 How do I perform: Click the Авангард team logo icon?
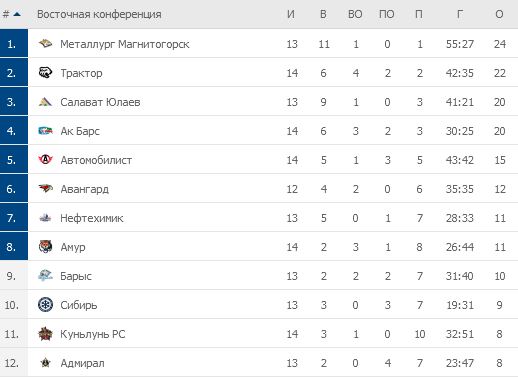45,189
